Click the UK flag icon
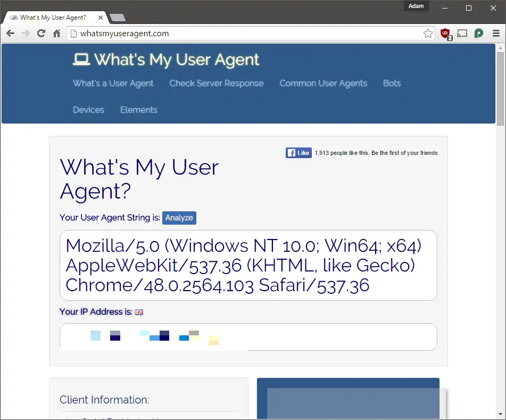The image size is (506, 420). (x=139, y=312)
